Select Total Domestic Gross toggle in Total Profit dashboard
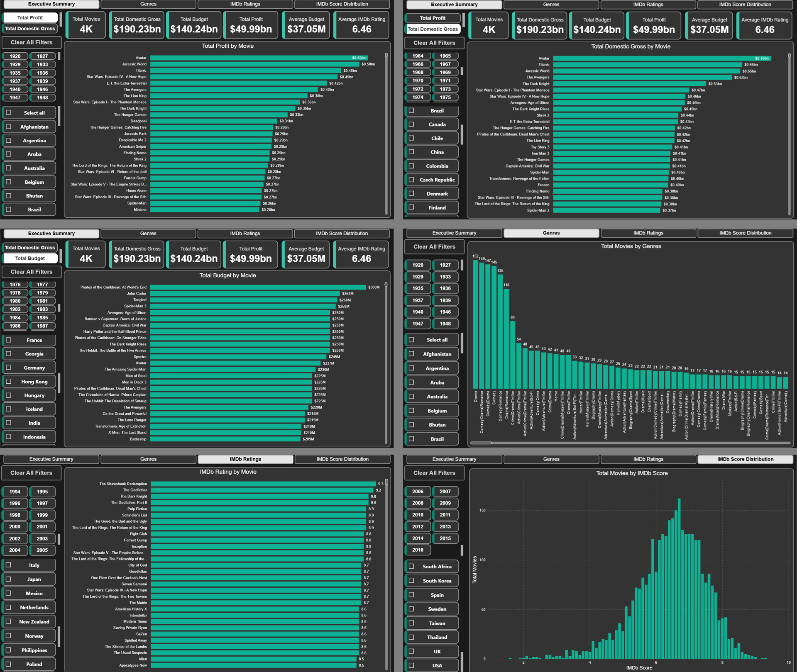Image resolution: width=797 pixels, height=672 pixels. tap(30, 29)
